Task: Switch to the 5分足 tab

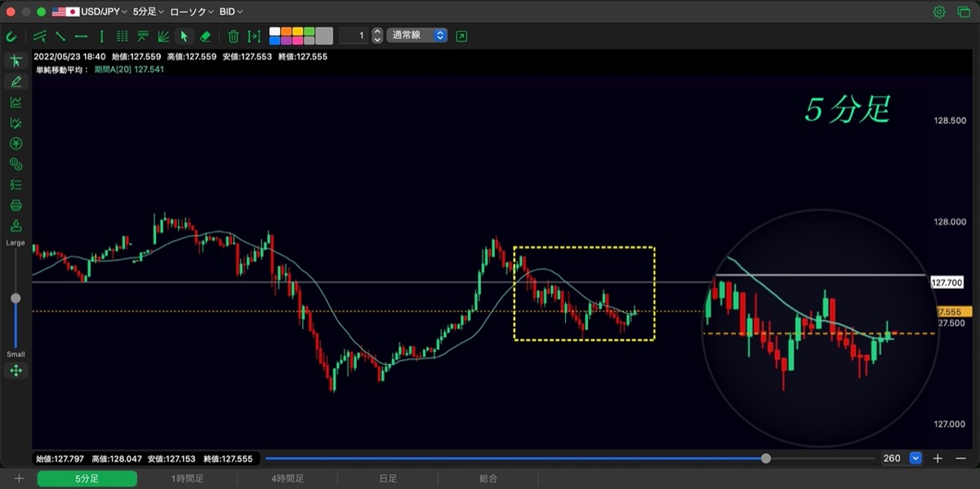Action: pyautogui.click(x=87, y=478)
